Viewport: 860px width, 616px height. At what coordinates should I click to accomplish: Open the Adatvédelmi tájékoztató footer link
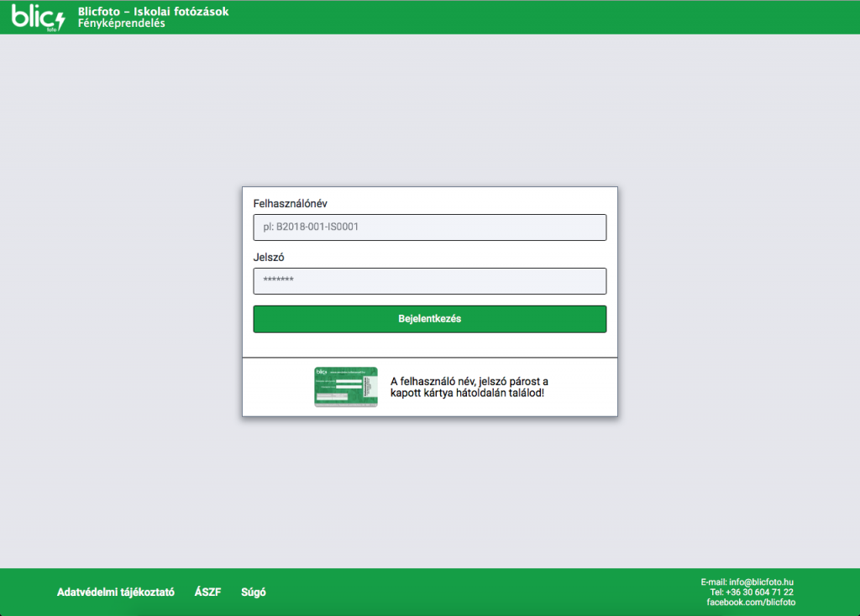[x=116, y=592]
